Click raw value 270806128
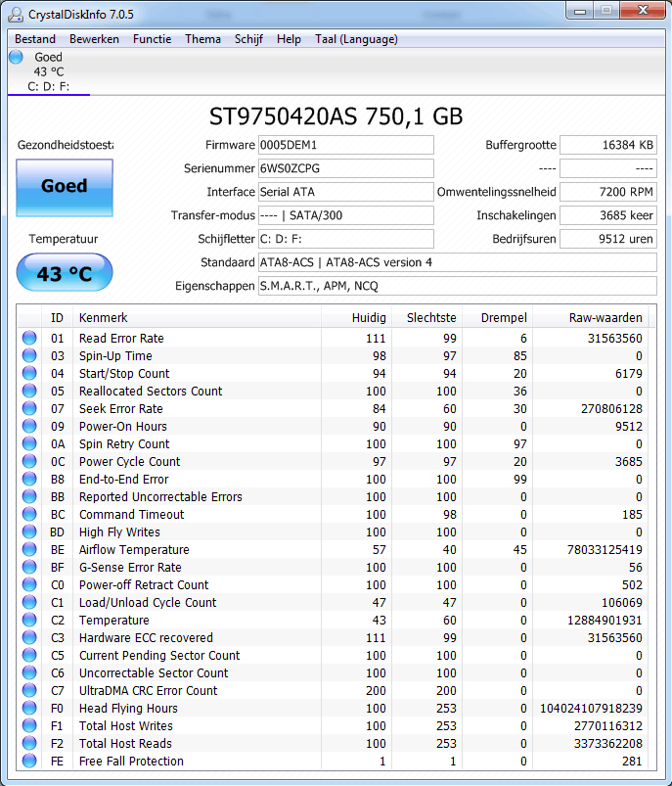This screenshot has width=672, height=786. pos(611,408)
